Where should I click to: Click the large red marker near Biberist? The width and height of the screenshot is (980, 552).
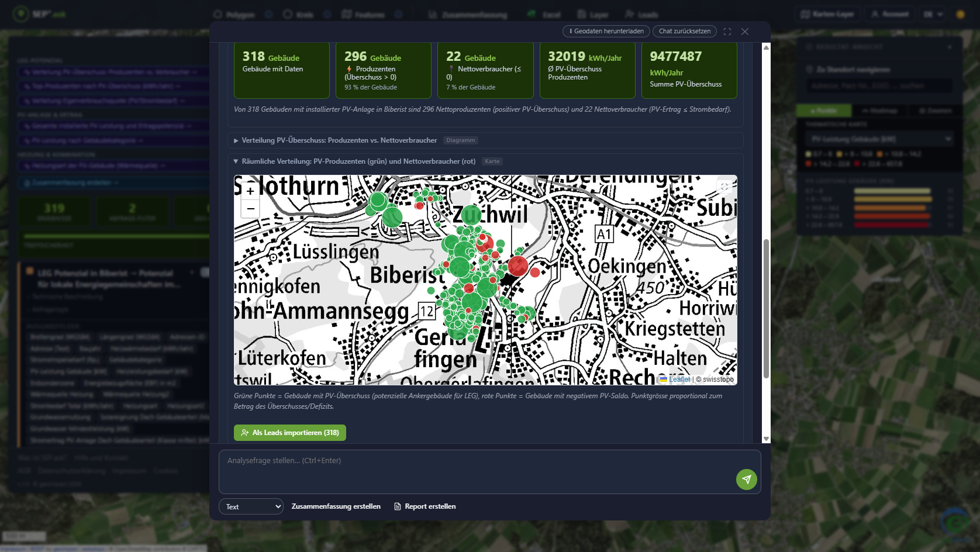(x=517, y=265)
